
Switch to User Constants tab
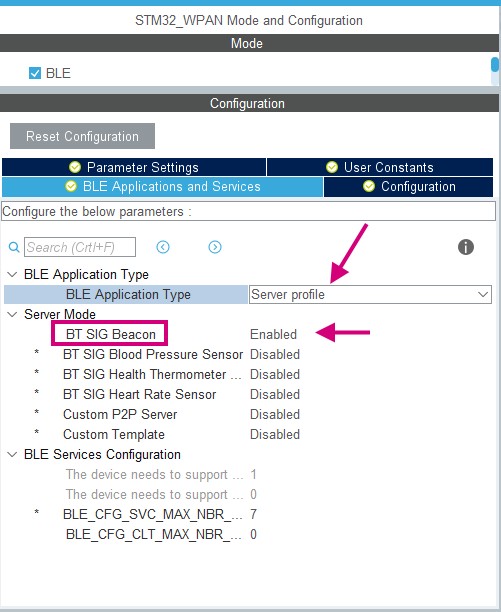click(380, 167)
